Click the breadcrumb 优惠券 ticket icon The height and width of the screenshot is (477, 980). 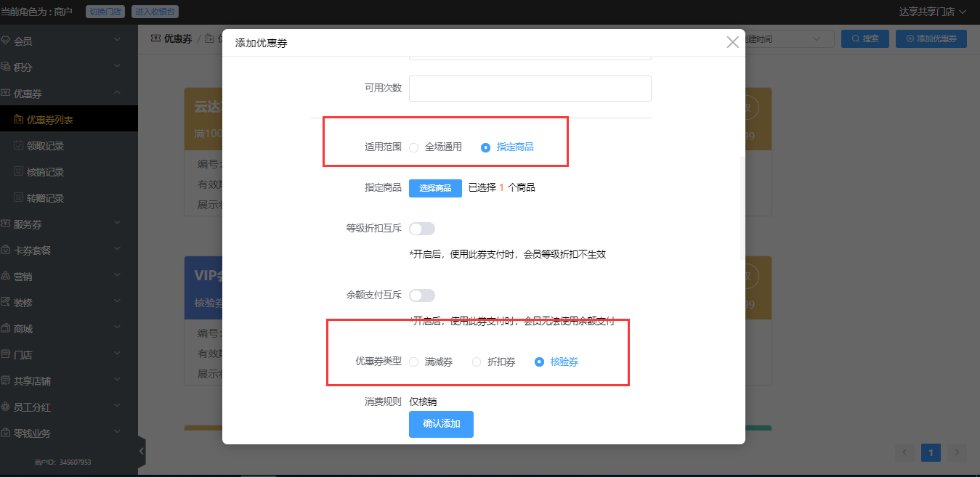click(155, 38)
